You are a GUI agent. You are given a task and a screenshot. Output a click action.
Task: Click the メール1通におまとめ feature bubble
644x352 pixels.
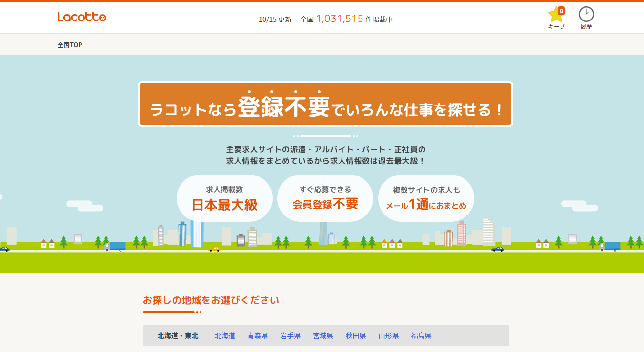coord(426,198)
